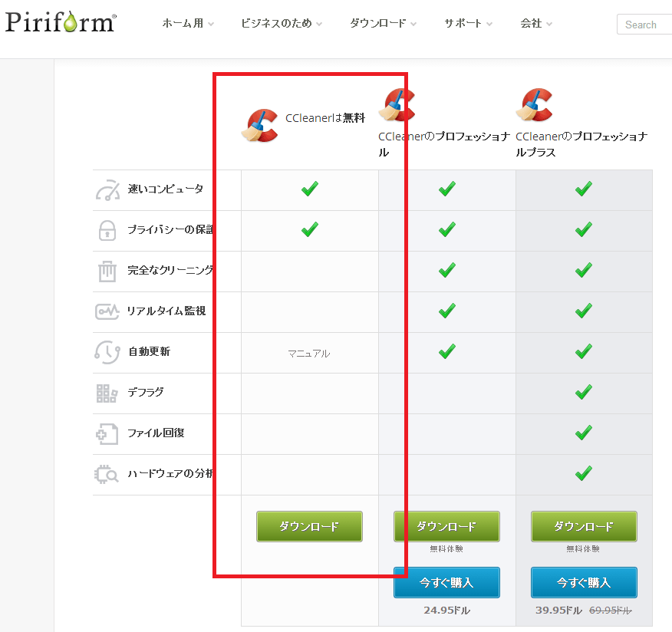Click the file recovery icon for ファイル回復

coord(107,434)
